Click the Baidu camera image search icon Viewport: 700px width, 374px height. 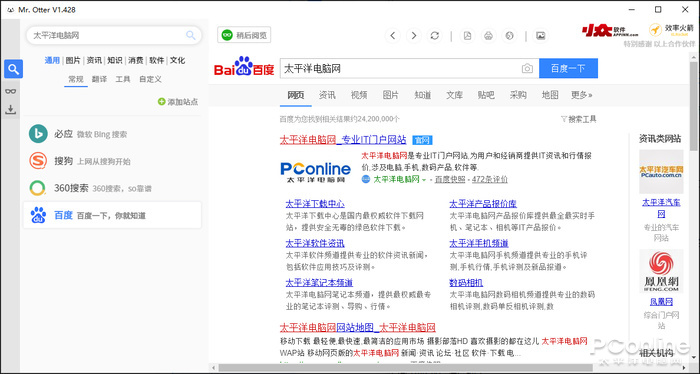527,69
